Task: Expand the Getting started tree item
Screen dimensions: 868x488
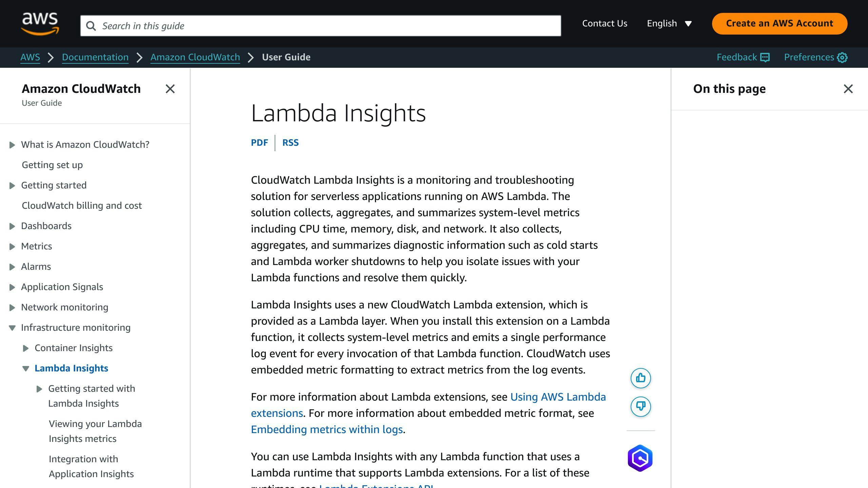Action: point(12,185)
